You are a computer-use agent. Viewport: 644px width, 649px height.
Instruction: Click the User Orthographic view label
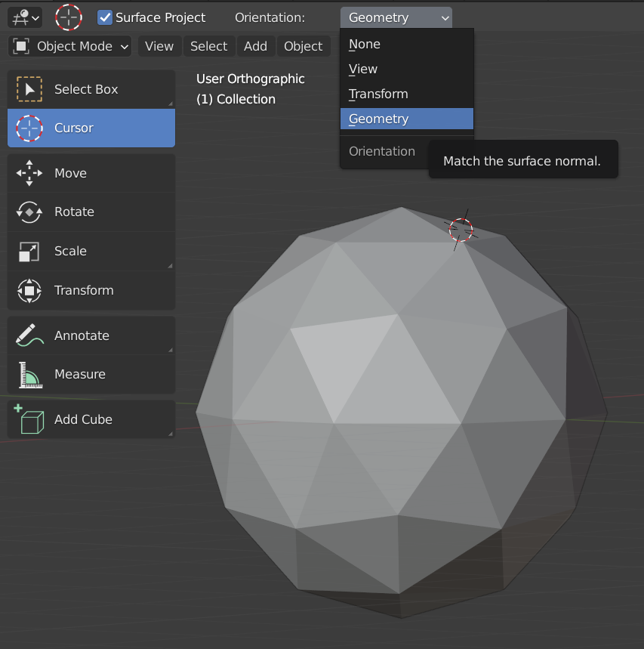point(250,79)
